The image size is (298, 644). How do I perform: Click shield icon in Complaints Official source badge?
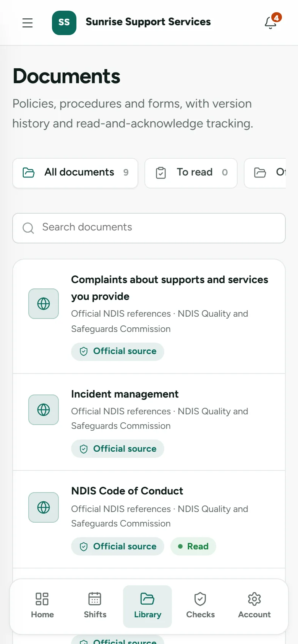click(x=84, y=351)
